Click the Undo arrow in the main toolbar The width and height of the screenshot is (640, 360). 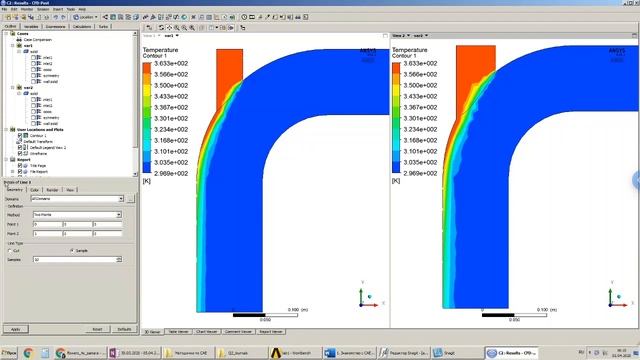point(56,17)
